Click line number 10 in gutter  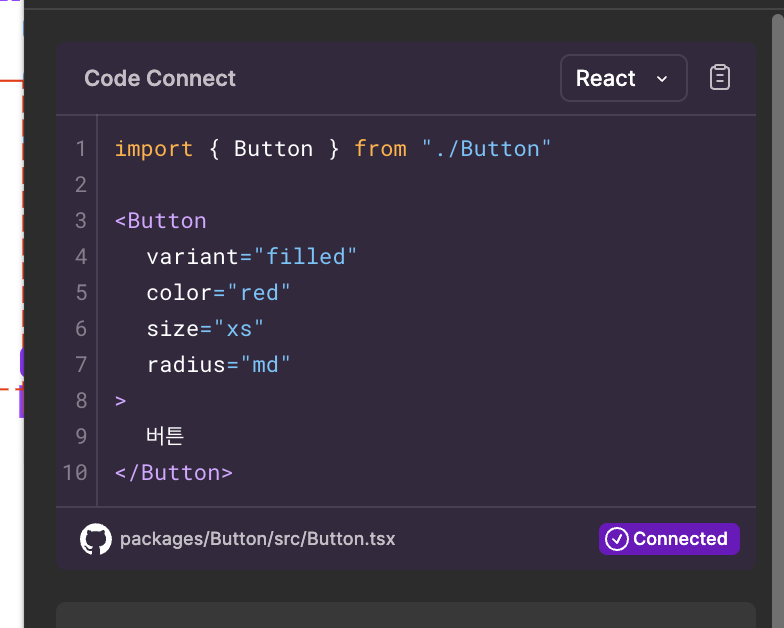click(75, 473)
